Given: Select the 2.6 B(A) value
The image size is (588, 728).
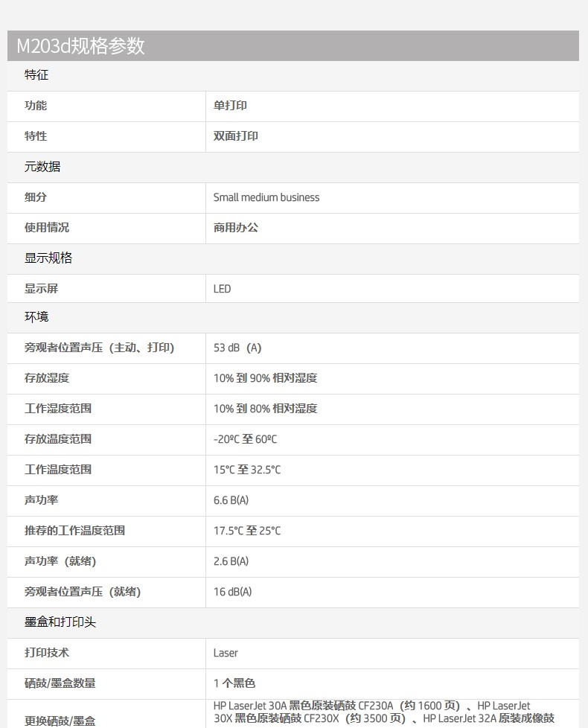Looking at the screenshot, I should [231, 561].
